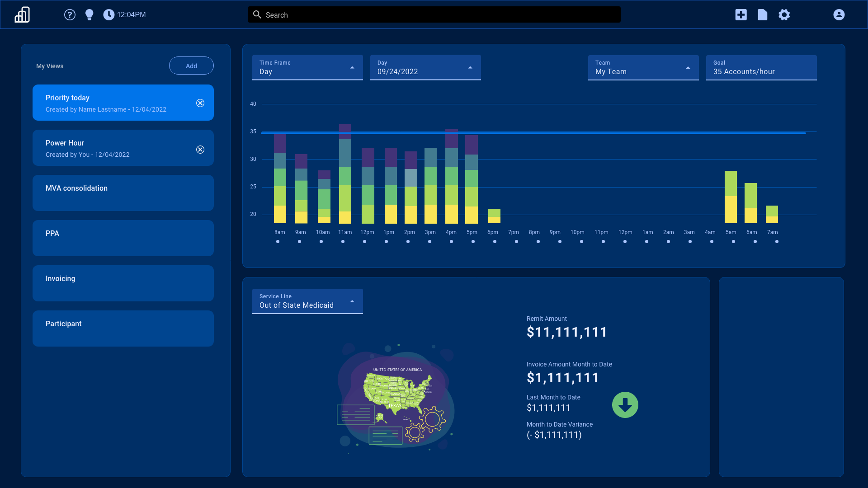Click the bar chart app logo
Image resolution: width=868 pixels, height=488 pixels.
pyautogui.click(x=22, y=14)
